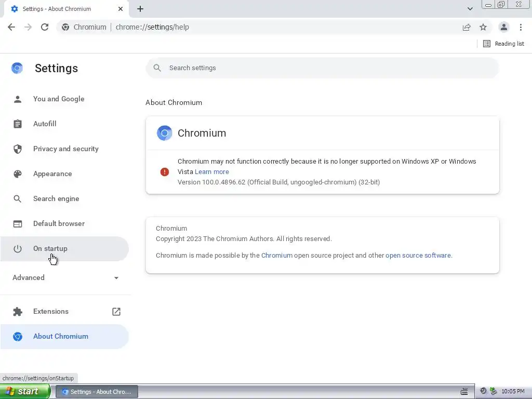Open the three-dot Chromium menu

tap(521, 27)
